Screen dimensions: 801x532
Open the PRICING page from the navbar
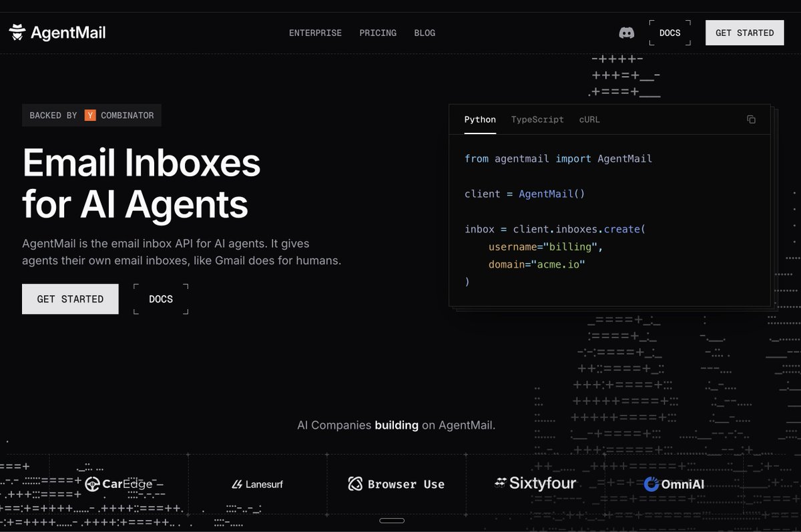click(378, 32)
